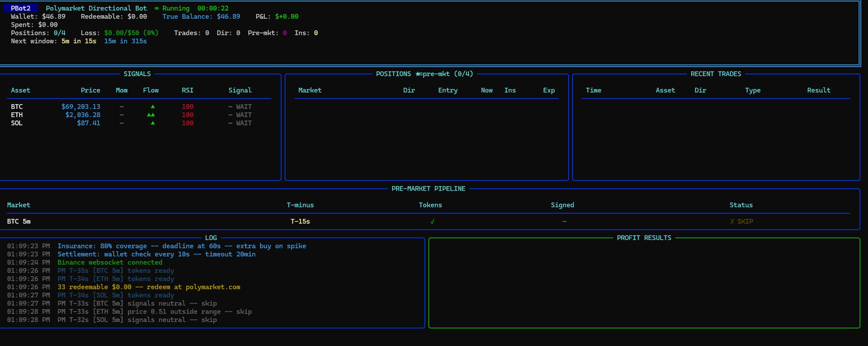The height and width of the screenshot is (346, 868).
Task: Click the Pre-mkt: 0 counter
Action: [267, 33]
